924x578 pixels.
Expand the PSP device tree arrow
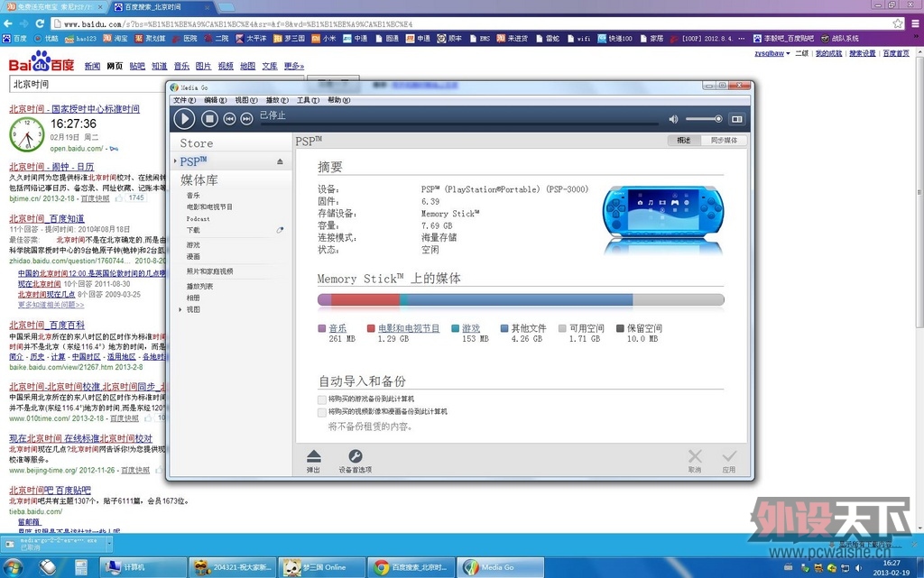(x=176, y=161)
